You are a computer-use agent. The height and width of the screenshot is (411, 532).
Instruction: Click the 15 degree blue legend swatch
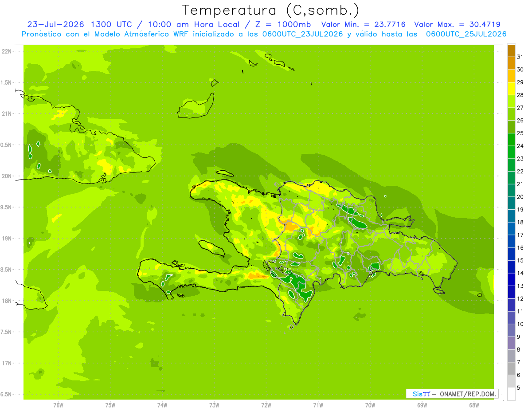[511, 254]
